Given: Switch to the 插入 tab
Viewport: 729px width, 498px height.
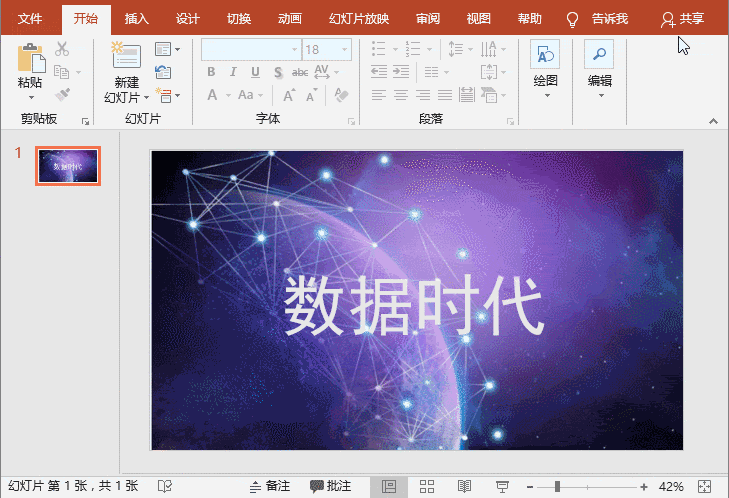Looking at the screenshot, I should [137, 19].
